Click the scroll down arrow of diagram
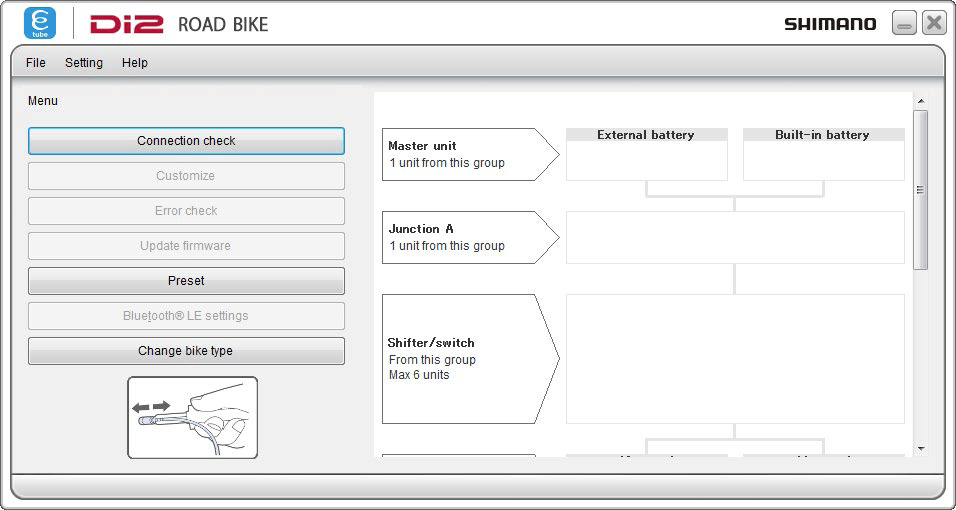This screenshot has height=510, width=956. [921, 449]
